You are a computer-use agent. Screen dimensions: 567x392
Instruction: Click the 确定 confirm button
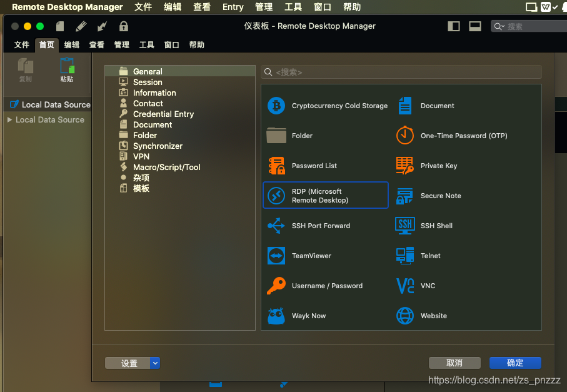coord(515,363)
